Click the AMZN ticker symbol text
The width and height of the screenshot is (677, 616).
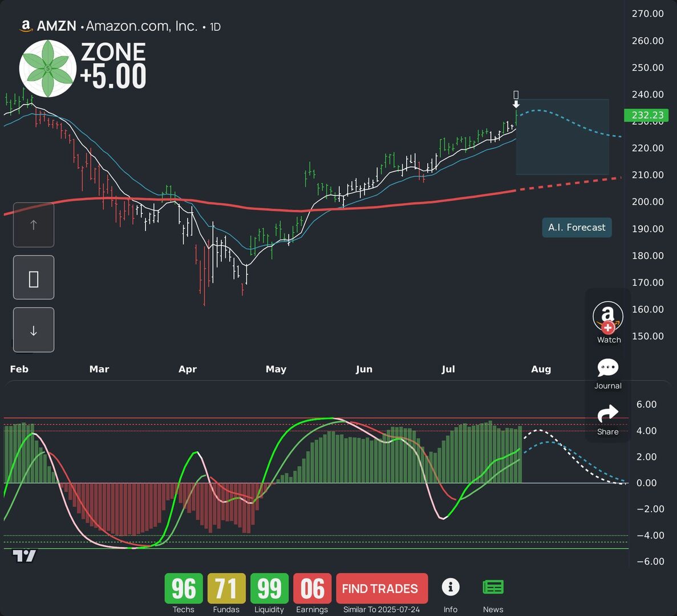point(56,26)
